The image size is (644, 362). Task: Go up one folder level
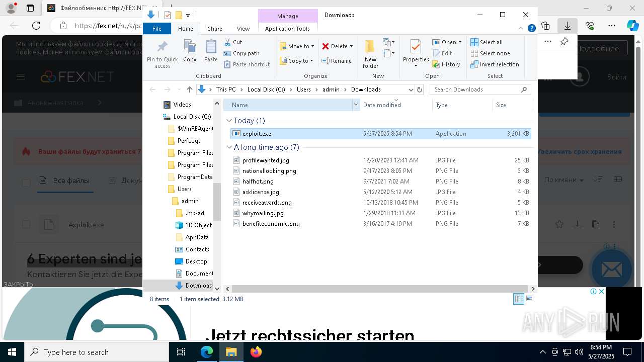pyautogui.click(x=189, y=89)
